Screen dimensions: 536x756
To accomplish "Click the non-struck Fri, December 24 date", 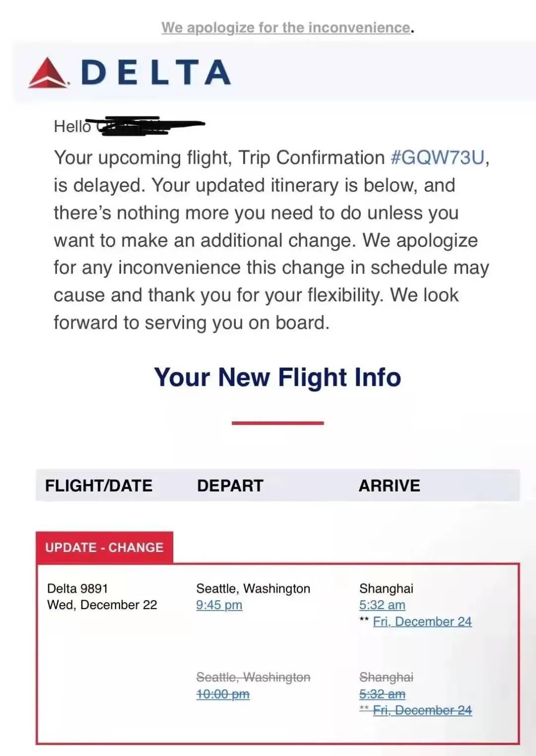I will pyautogui.click(x=422, y=621).
